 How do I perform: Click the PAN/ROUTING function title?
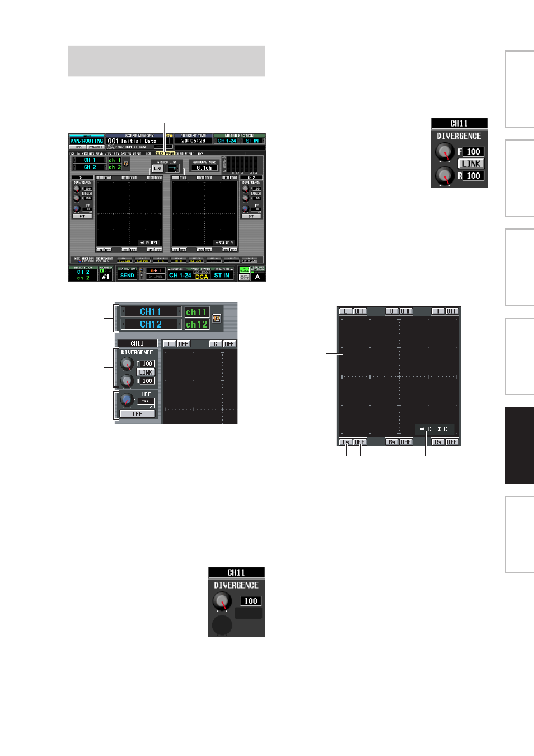click(x=87, y=141)
